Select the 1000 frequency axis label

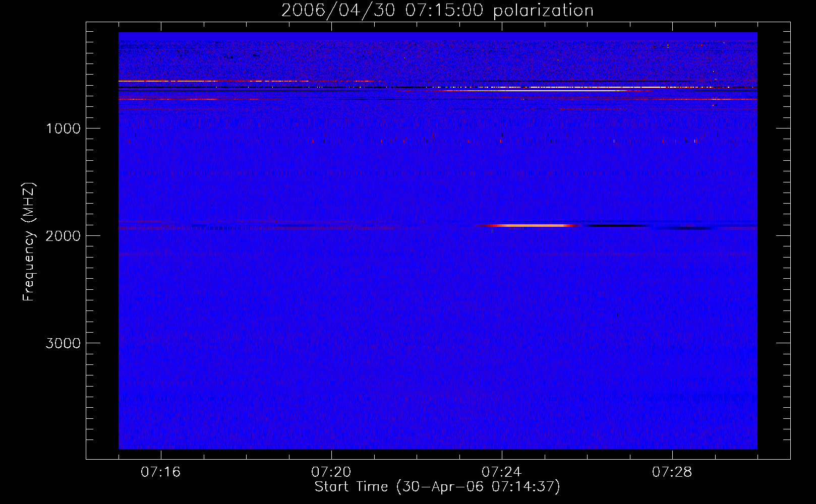click(x=63, y=129)
